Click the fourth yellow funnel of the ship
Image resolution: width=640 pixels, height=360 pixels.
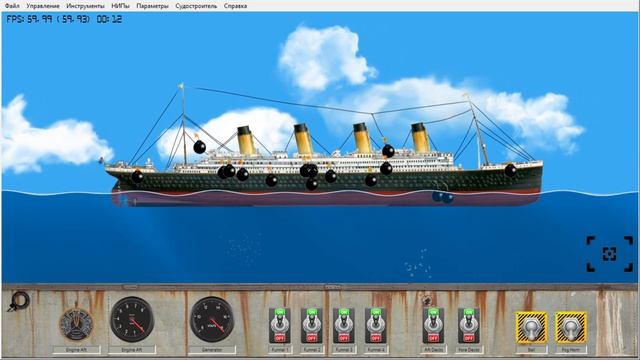[420, 138]
